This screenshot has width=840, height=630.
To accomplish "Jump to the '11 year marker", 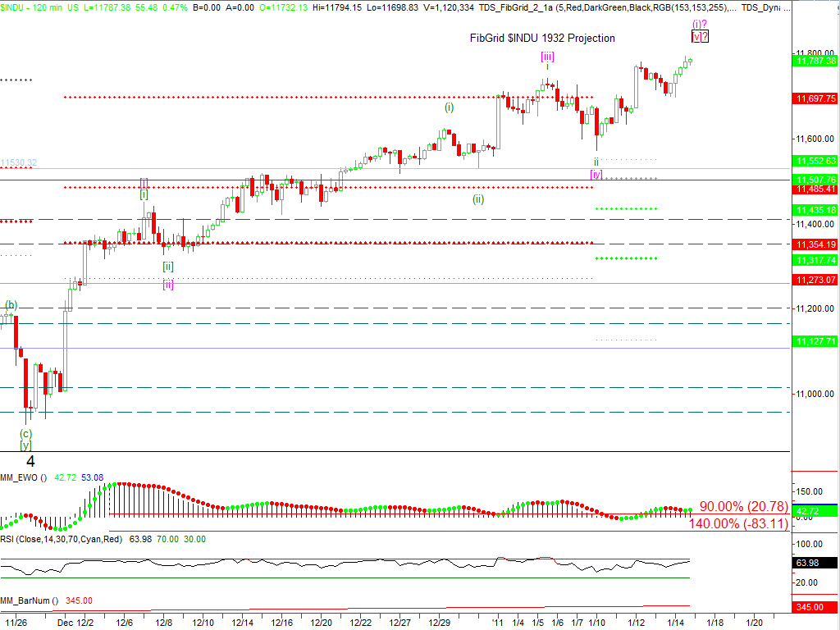I will 497,623.
